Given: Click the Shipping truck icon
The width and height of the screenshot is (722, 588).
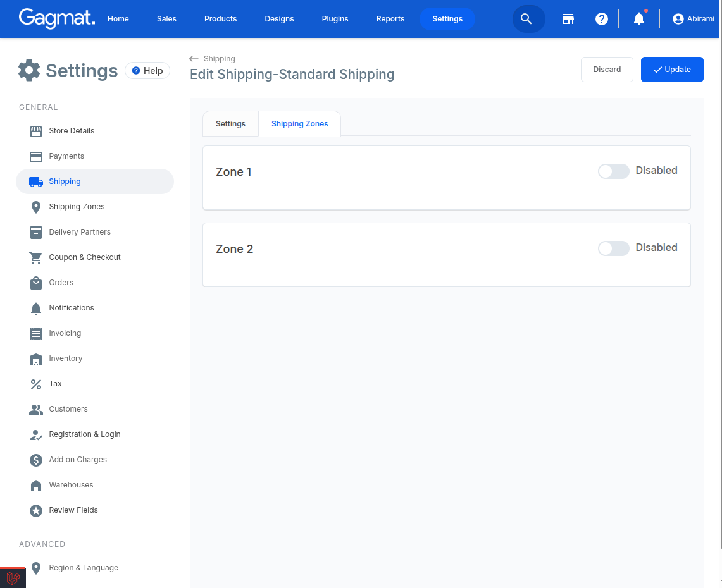Looking at the screenshot, I should click(x=36, y=181).
